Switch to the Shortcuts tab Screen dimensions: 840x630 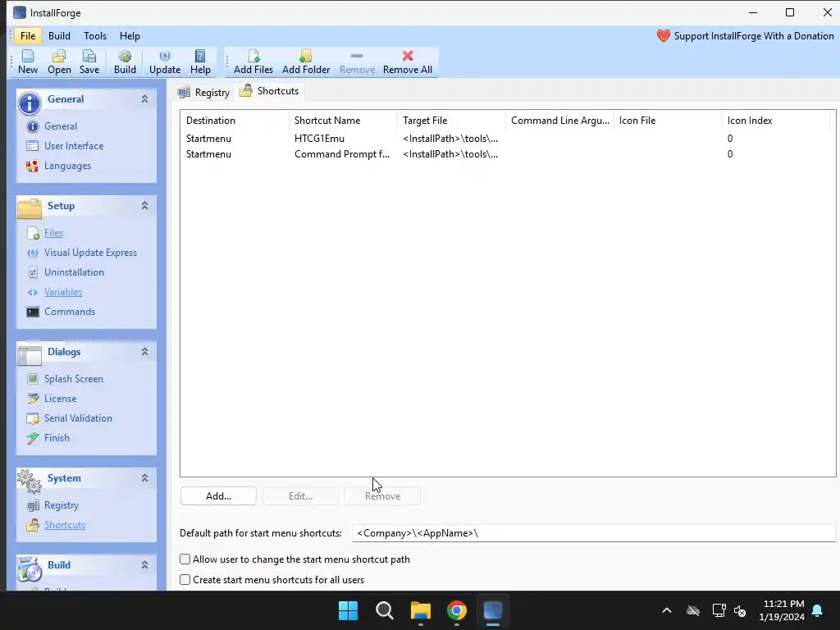[x=269, y=91]
